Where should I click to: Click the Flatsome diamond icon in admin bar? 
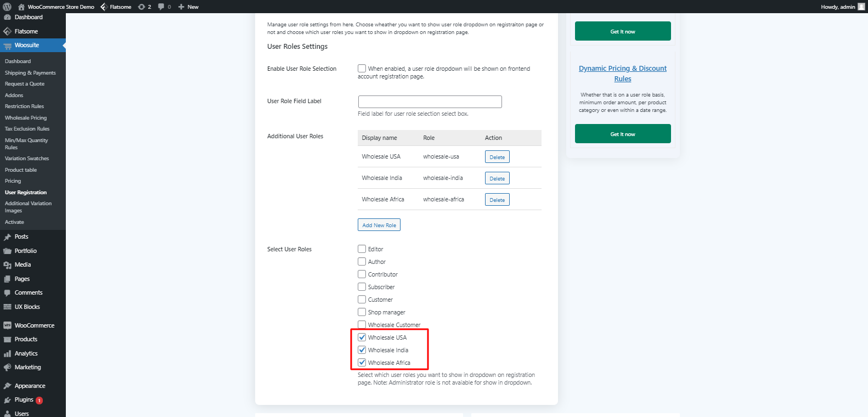tap(103, 7)
